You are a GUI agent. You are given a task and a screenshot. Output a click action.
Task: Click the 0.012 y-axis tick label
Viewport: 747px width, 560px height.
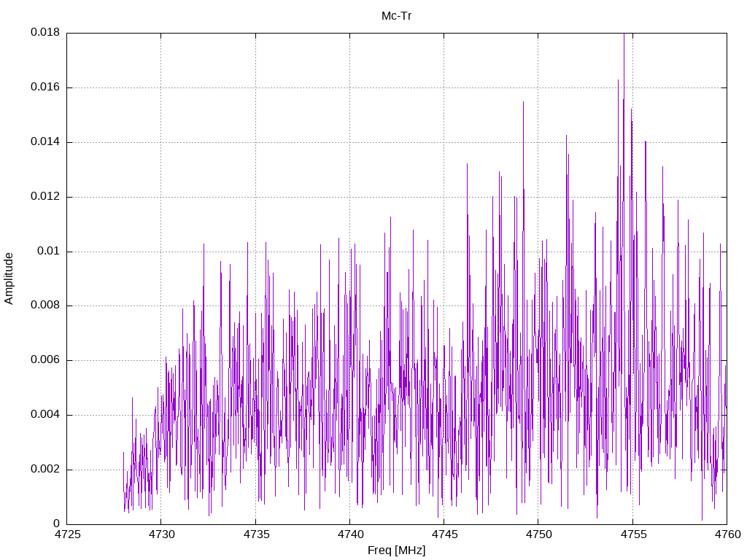pyautogui.click(x=45, y=197)
